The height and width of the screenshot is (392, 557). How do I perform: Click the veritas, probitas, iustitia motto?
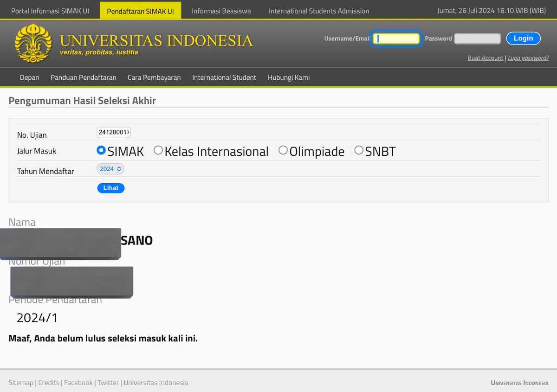pyautogui.click(x=99, y=52)
